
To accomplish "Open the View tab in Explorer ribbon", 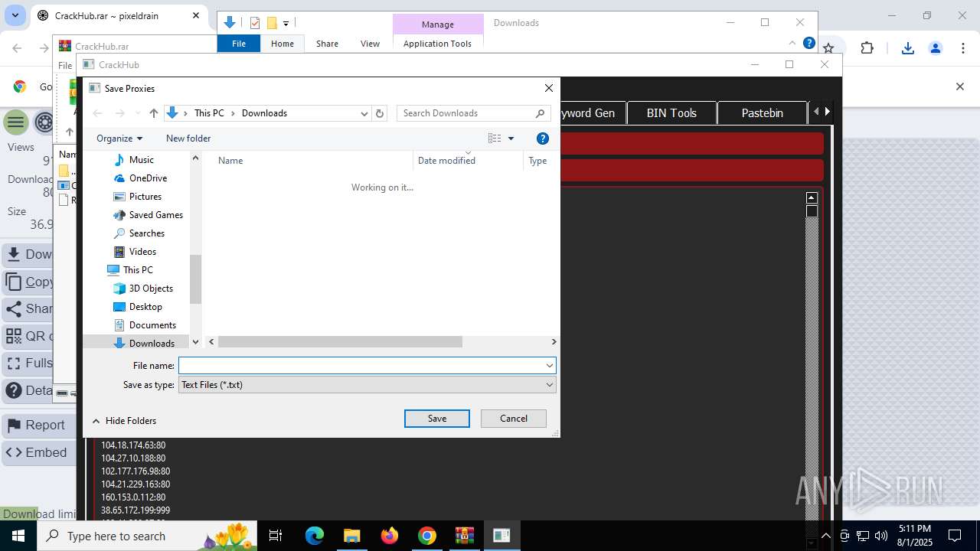I will (370, 44).
